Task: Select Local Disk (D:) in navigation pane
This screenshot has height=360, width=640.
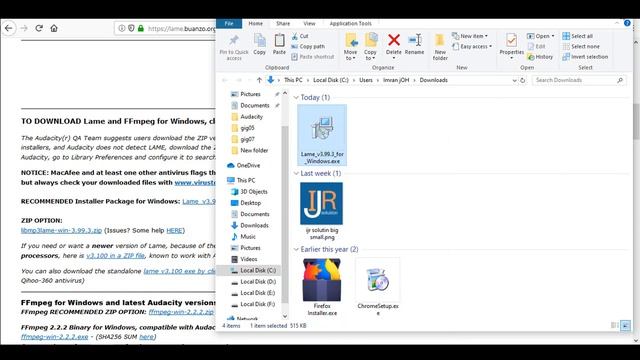Action: point(253,282)
